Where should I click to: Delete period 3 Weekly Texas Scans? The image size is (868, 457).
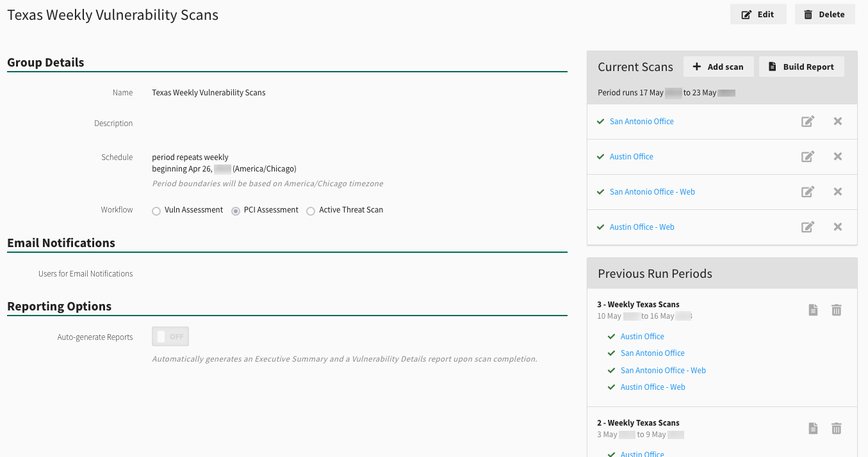(836, 310)
